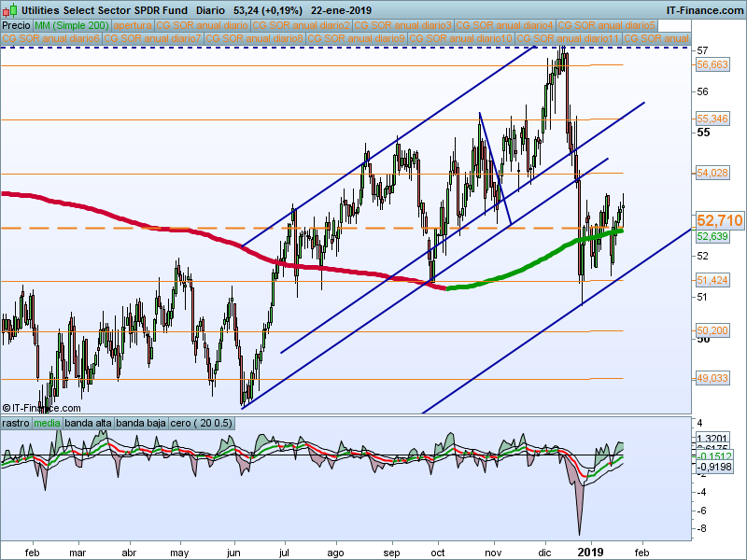Viewport: 747px width, 560px height.
Task: Click the 2019 year marker on the time axis
Action: (591, 552)
